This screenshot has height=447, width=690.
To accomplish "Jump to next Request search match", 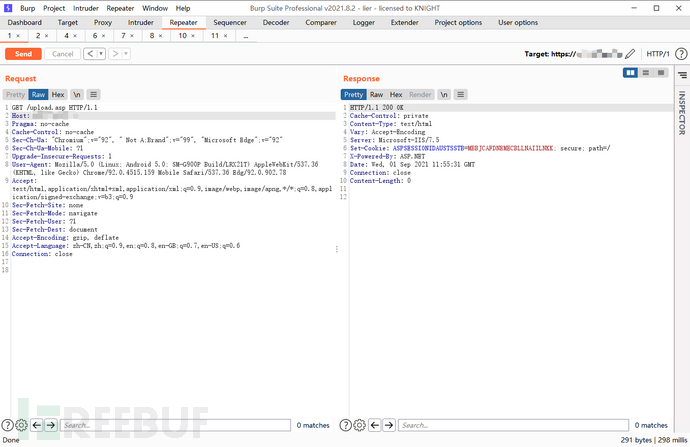I will point(51,425).
